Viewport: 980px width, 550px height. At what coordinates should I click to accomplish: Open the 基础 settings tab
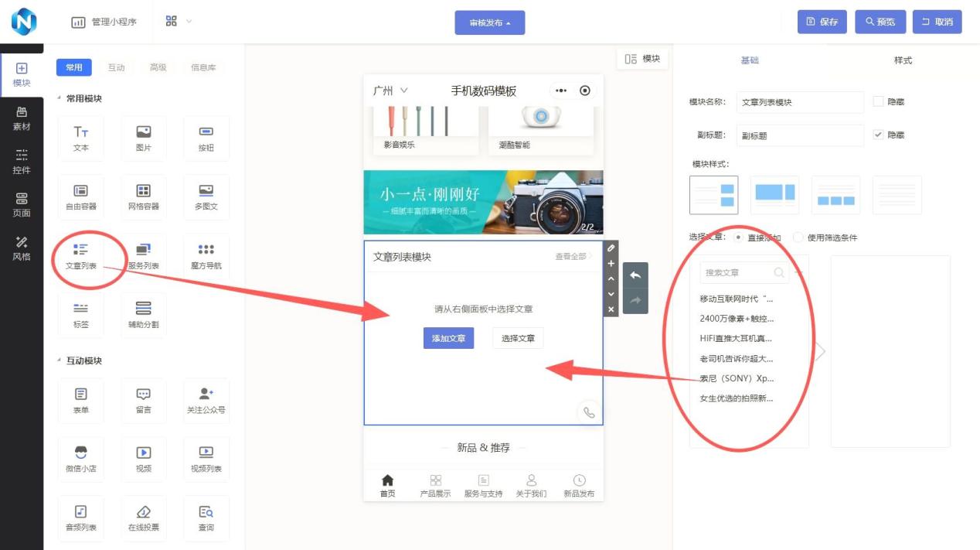(750, 60)
